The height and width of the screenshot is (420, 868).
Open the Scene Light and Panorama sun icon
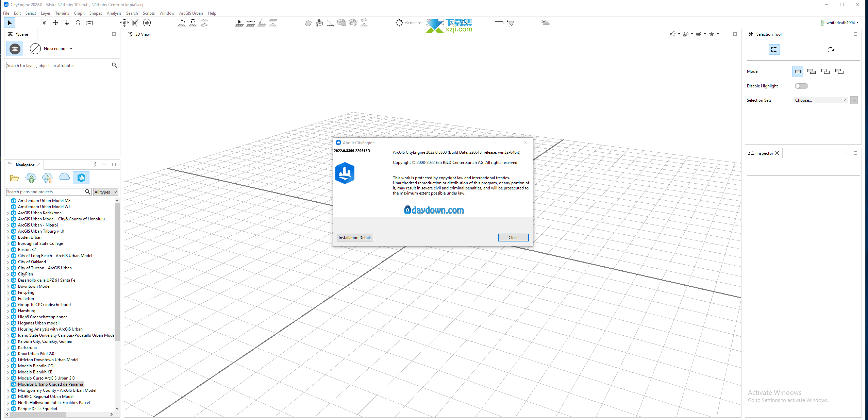click(x=545, y=23)
